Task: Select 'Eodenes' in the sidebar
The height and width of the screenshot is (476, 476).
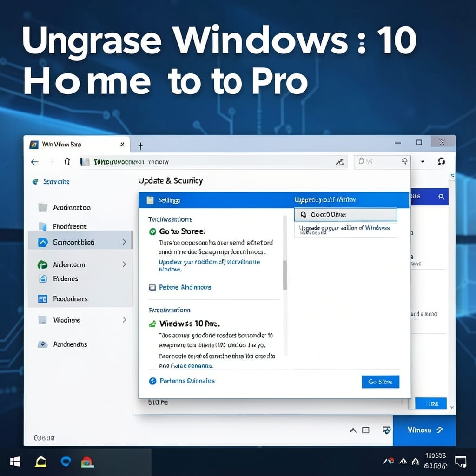Action: coord(66,279)
